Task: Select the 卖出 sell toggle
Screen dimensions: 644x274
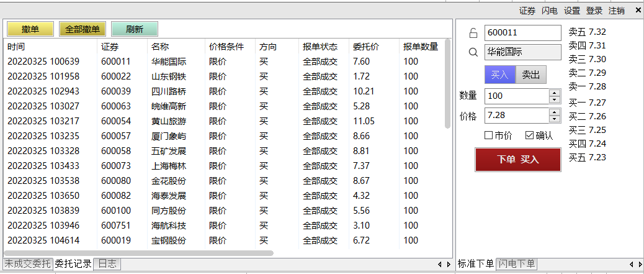Action: [530, 75]
